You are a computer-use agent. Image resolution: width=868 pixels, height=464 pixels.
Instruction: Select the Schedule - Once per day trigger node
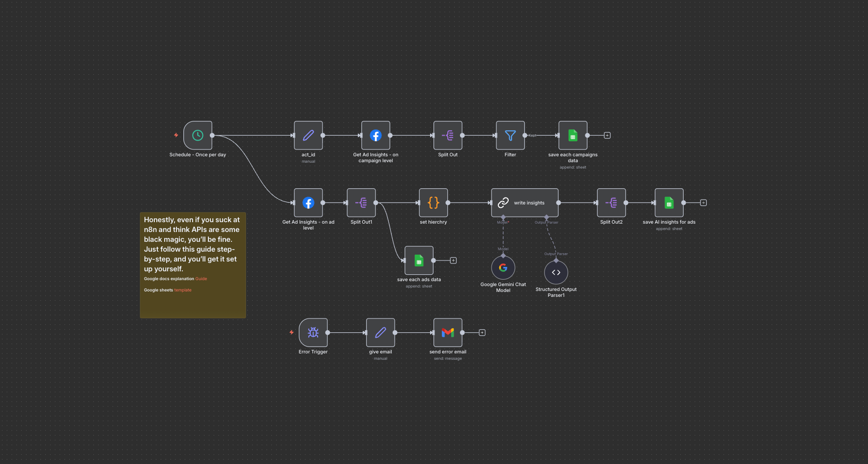pos(198,135)
